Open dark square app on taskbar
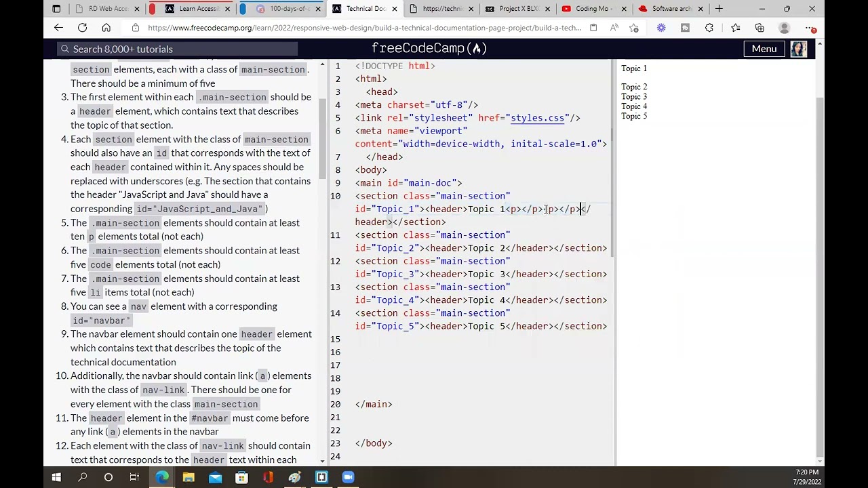The image size is (868, 488). (321, 477)
